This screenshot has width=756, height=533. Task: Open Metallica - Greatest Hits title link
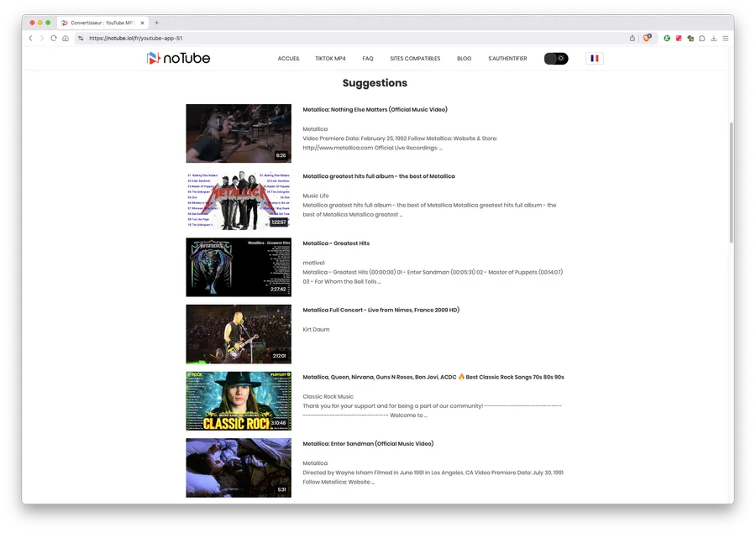(x=336, y=243)
